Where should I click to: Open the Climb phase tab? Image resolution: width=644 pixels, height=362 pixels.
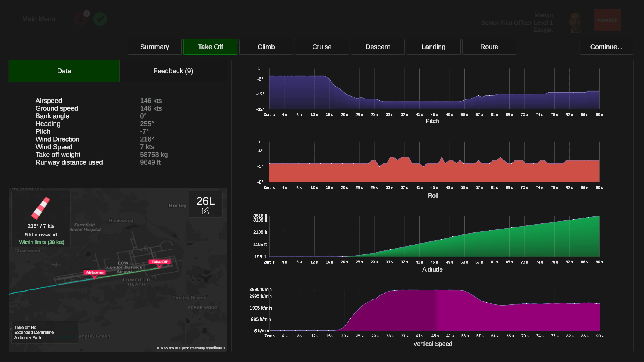266,47
